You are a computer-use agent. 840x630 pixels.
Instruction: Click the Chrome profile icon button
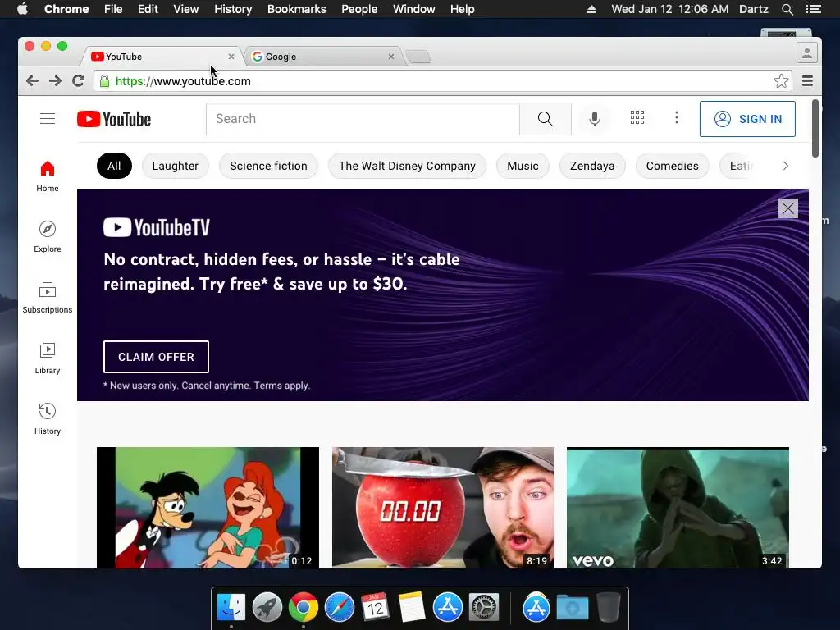807,53
